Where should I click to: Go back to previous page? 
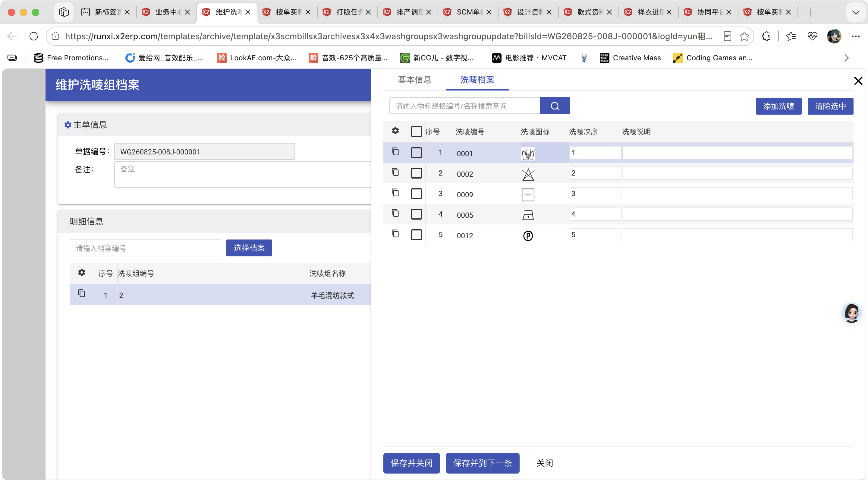[x=12, y=36]
